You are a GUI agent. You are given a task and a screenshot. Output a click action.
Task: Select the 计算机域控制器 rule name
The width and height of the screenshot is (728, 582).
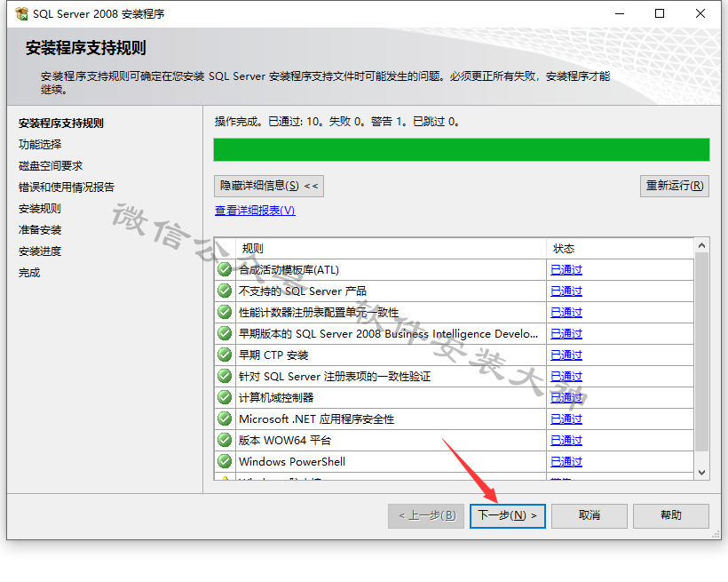[276, 398]
